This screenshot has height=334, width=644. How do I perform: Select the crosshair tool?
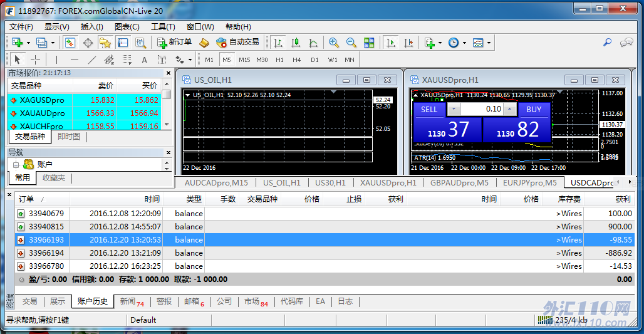[35, 60]
